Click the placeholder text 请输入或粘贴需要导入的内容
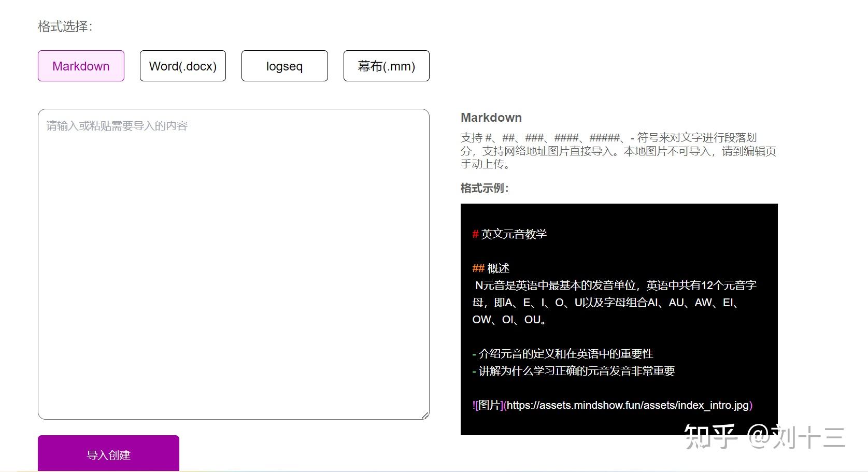The image size is (868, 472). pyautogui.click(x=117, y=125)
